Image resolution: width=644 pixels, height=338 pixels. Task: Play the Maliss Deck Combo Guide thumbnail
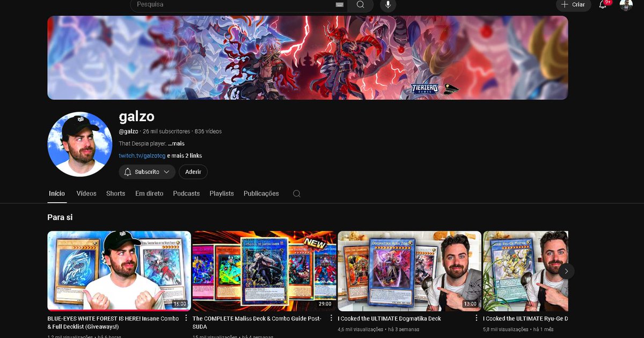click(x=265, y=271)
